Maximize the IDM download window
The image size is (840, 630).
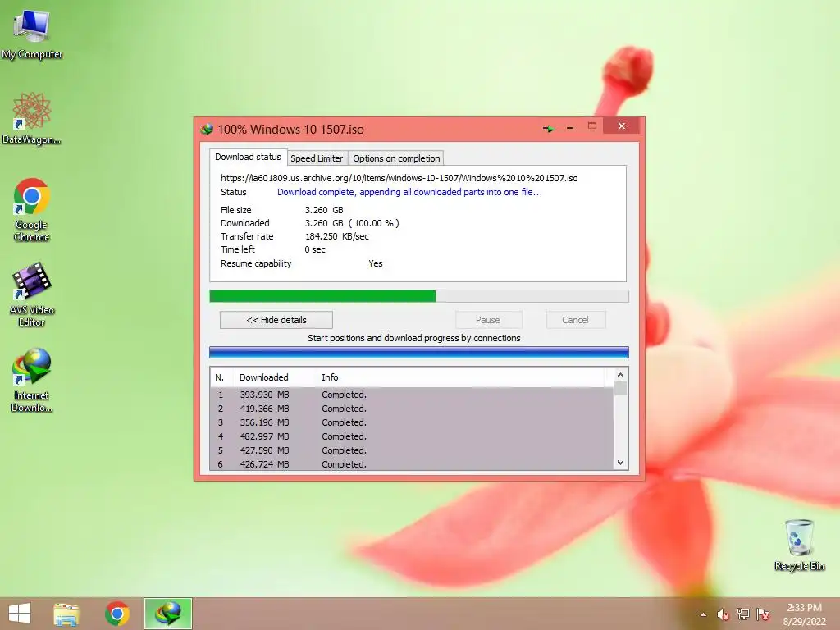tap(592, 126)
